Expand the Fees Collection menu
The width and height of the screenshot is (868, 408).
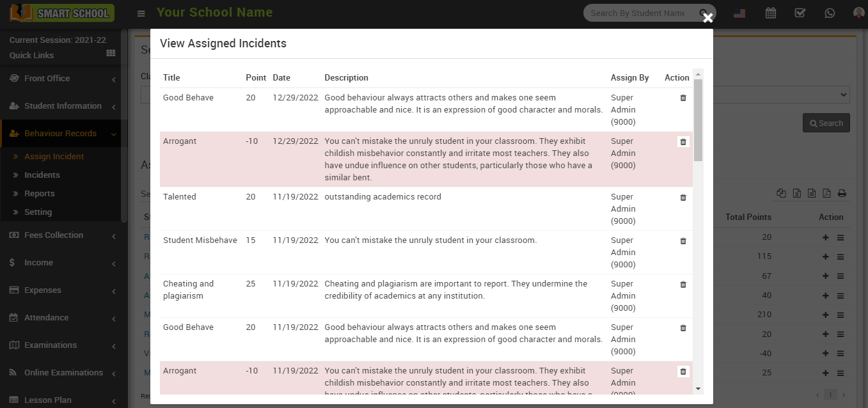(63, 235)
